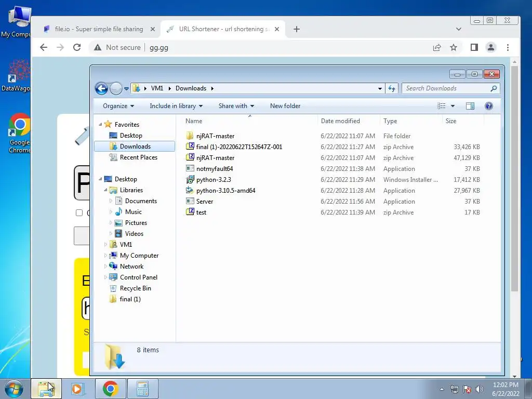Click the Change your view icon
This screenshot has height=399, width=532.
[x=442, y=106]
